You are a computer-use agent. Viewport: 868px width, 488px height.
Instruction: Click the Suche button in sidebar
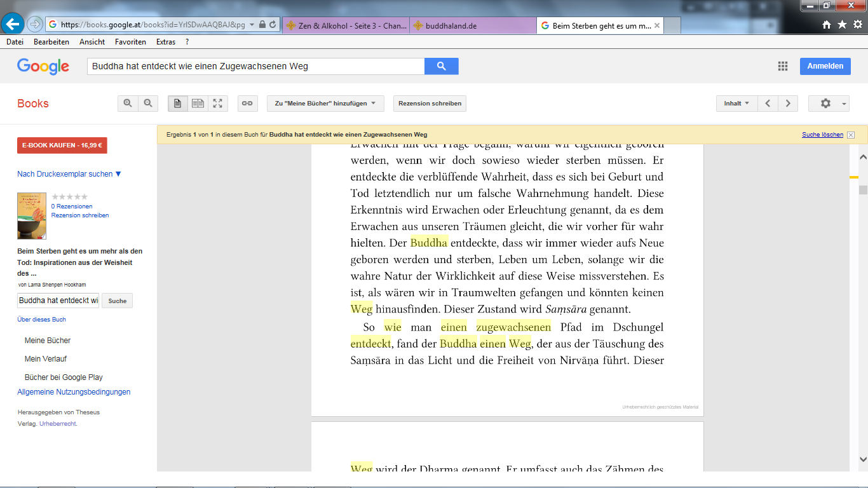[118, 301]
